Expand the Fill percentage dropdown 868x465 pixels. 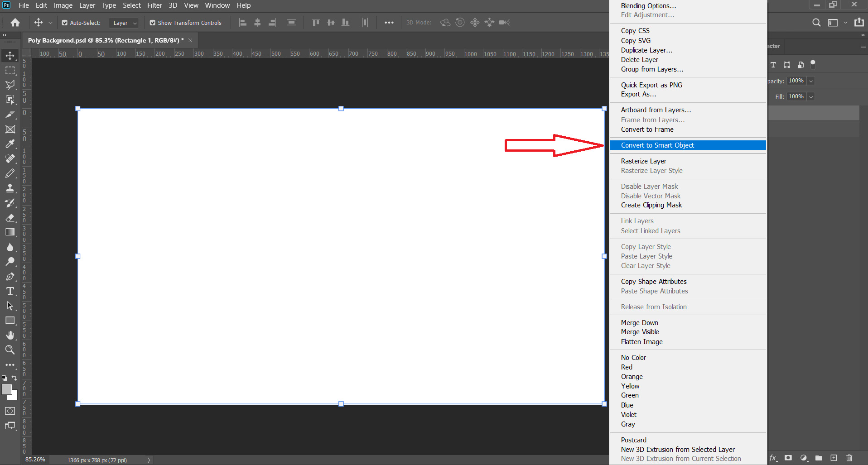click(811, 96)
